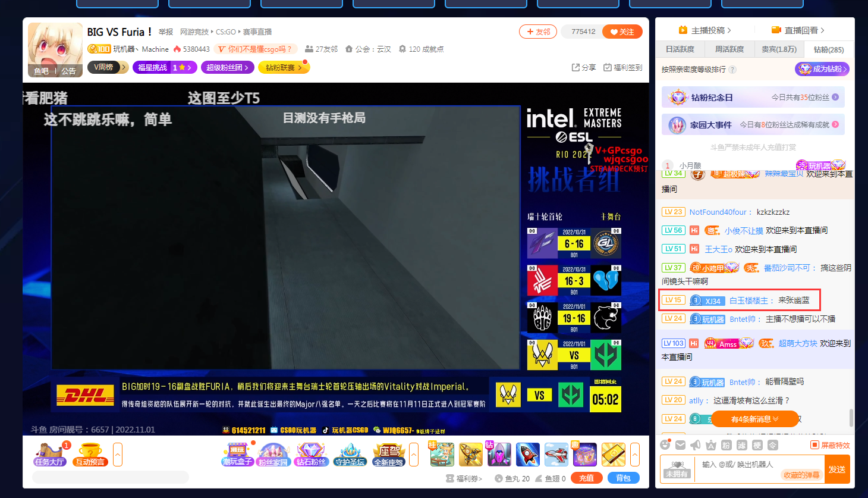Viewport: 868px width, 498px height.
Task: Open the 全新座驾 mount icon
Action: click(389, 454)
